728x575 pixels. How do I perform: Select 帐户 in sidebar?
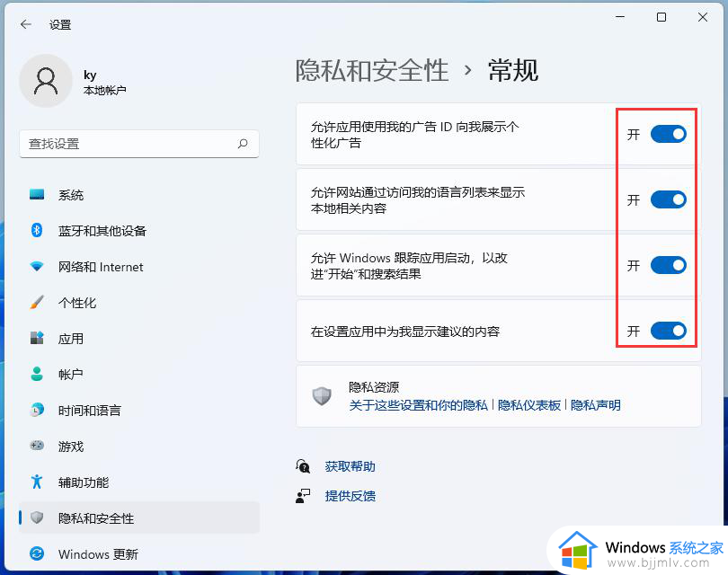click(139, 374)
